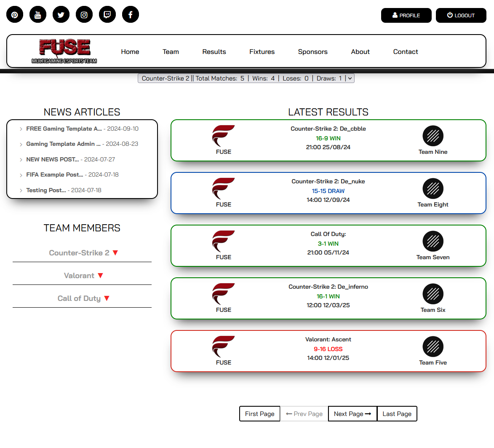Expand the Valorant team members list
Screen dimensions: 494x448
83,276
